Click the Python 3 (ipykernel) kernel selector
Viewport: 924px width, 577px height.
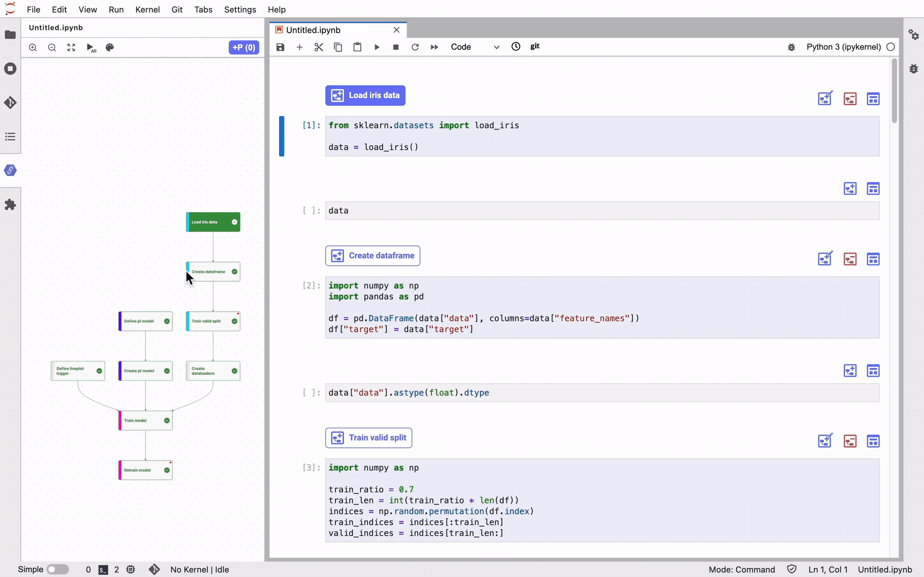tap(844, 47)
